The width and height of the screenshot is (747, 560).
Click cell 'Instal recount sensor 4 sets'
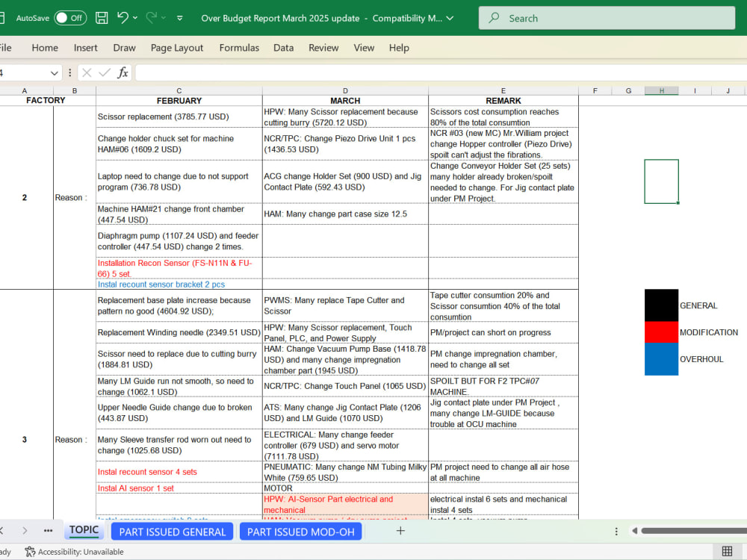(179, 472)
